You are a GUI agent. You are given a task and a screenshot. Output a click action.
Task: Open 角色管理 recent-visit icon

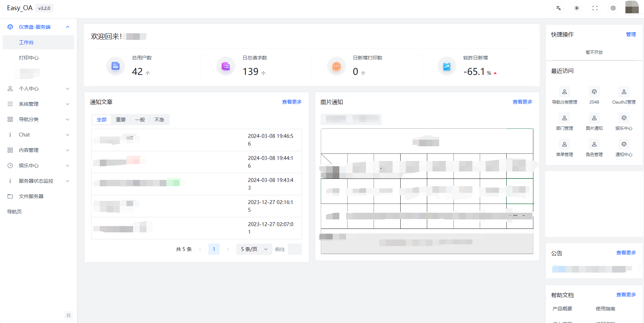click(594, 144)
